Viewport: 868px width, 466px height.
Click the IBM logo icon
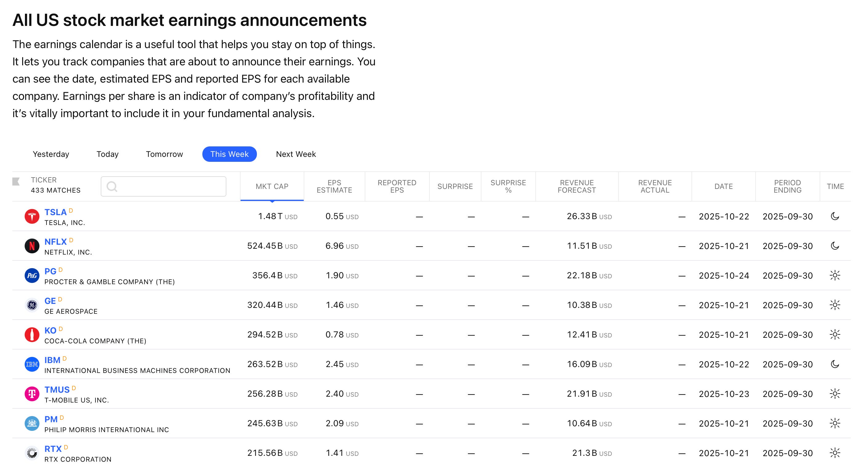32,365
